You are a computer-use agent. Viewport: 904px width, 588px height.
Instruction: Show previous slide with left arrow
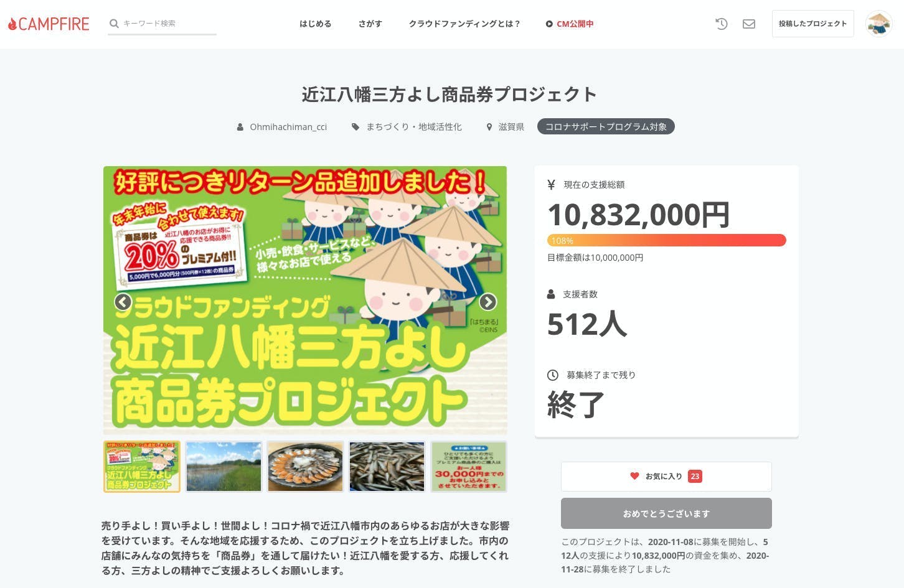[x=123, y=302]
